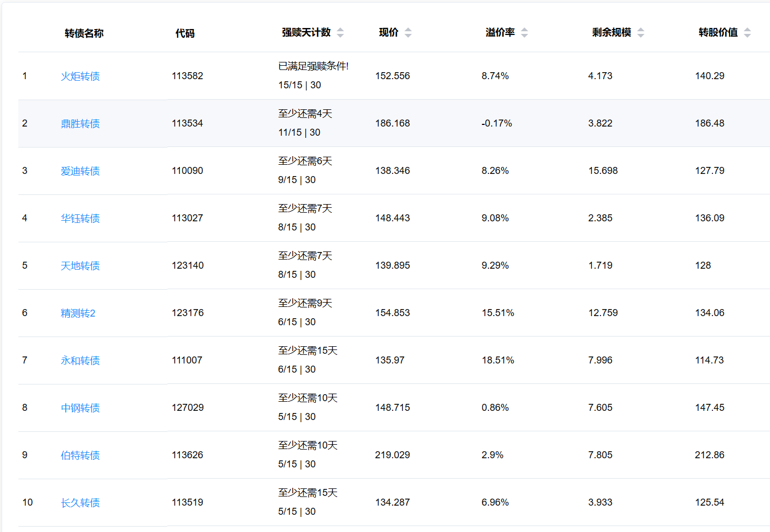Open 长久转债 link
The image size is (770, 532).
click(x=80, y=503)
